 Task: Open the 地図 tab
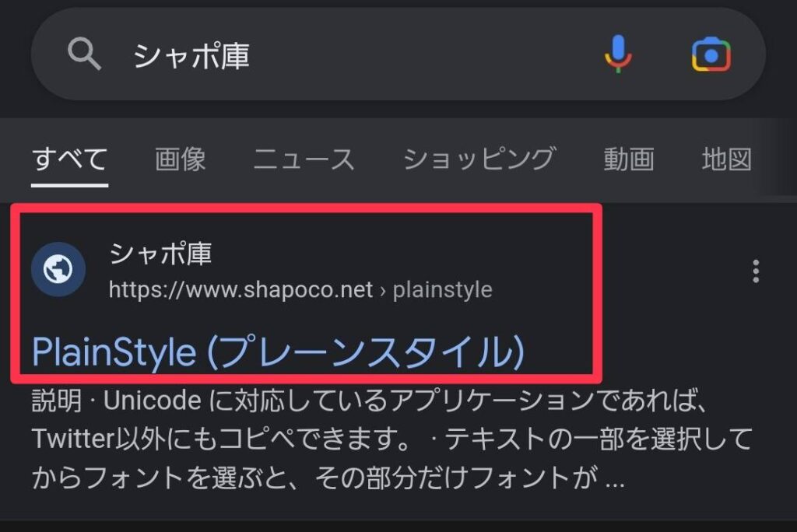(x=727, y=159)
